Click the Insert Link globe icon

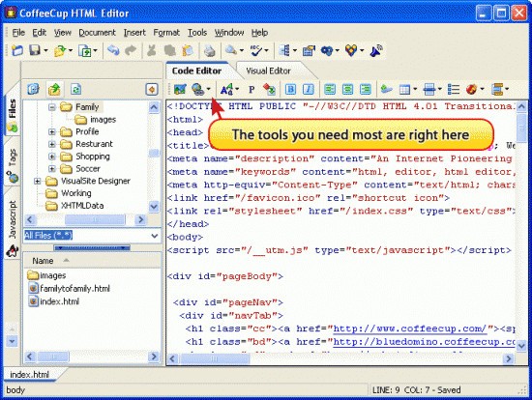(197, 89)
